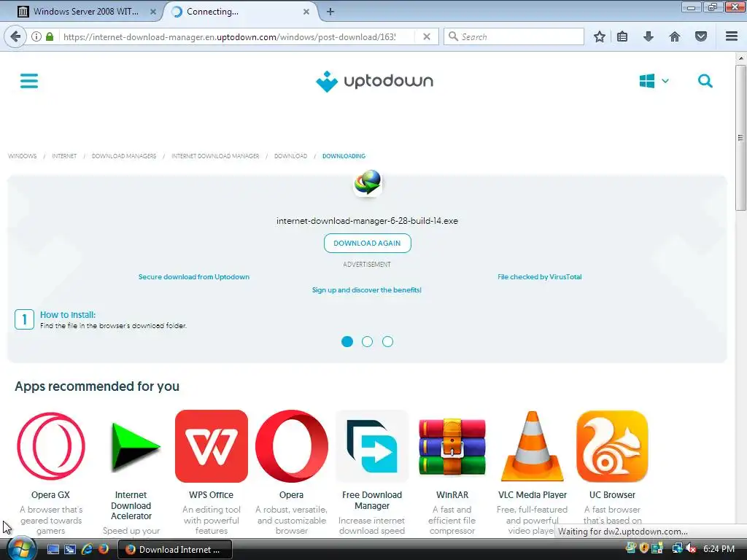Close the Connecting... tab
This screenshot has height=560, width=747.
tap(306, 12)
